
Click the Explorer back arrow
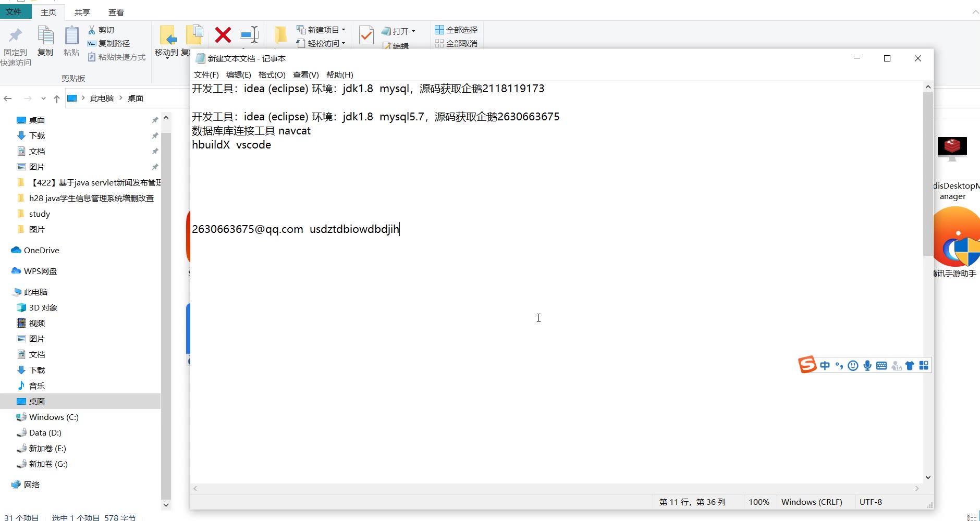click(8, 98)
